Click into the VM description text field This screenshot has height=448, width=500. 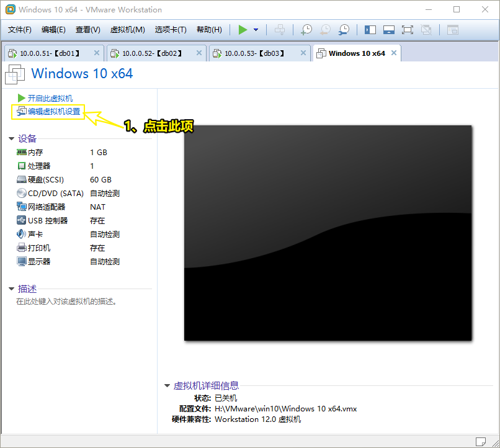(x=66, y=302)
